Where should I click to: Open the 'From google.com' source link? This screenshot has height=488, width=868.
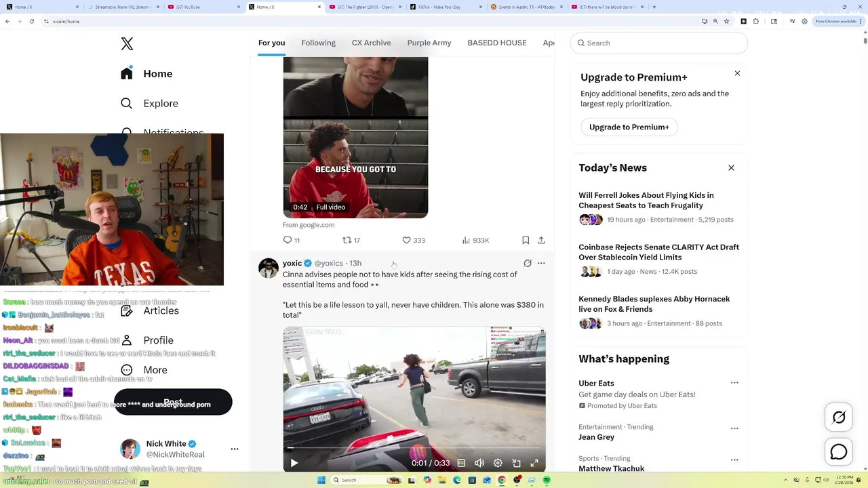(309, 225)
